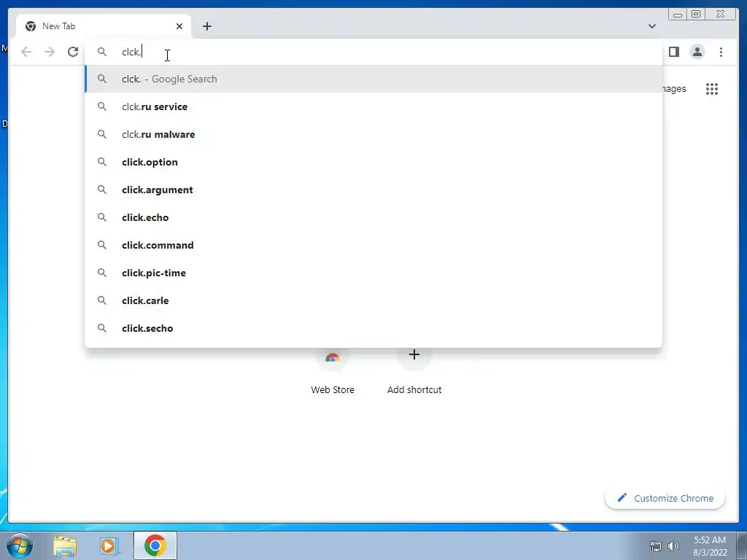Open File Explorer from taskbar

tap(65, 546)
